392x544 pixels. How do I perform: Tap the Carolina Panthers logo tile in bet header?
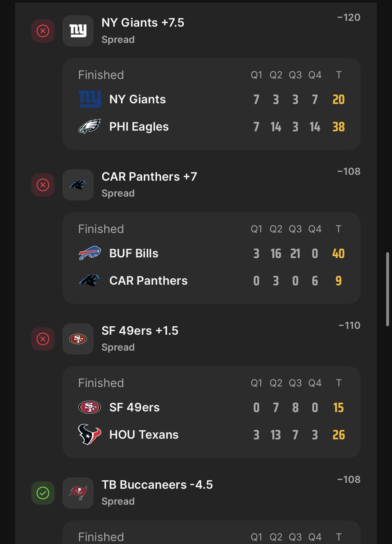click(x=78, y=185)
